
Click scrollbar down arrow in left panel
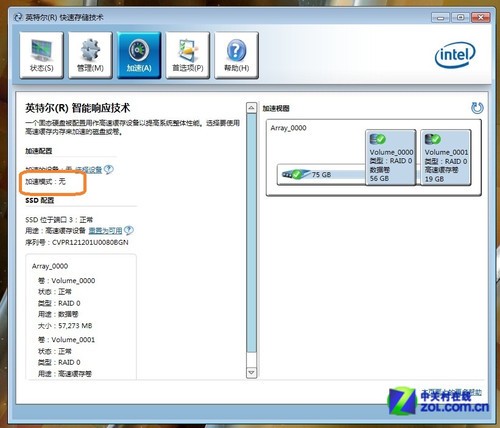tap(252, 372)
